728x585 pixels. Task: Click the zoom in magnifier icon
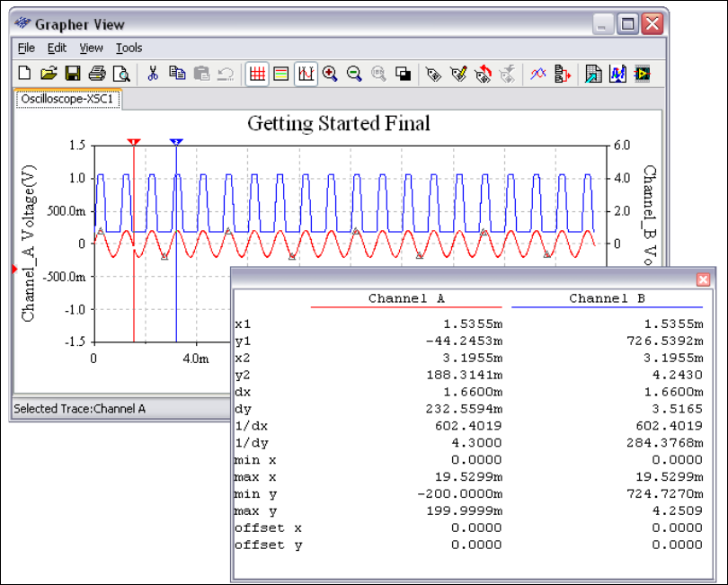330,74
